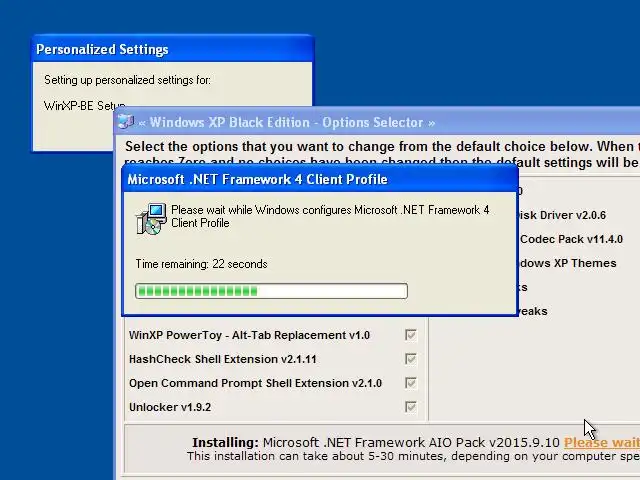
Task: Toggle the Unlocker v1.9.2 checkbox
Action: (411, 407)
